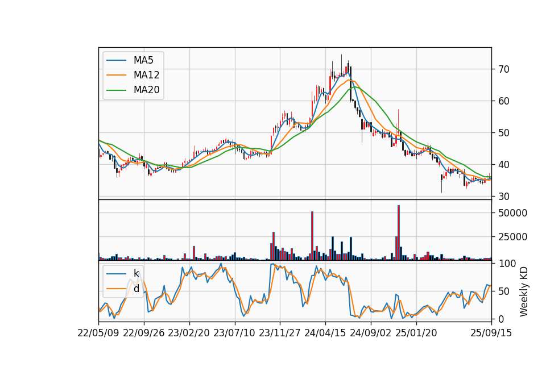Click the blue MA5 legend line sample
The width and height of the screenshot is (546, 392).
116,60
